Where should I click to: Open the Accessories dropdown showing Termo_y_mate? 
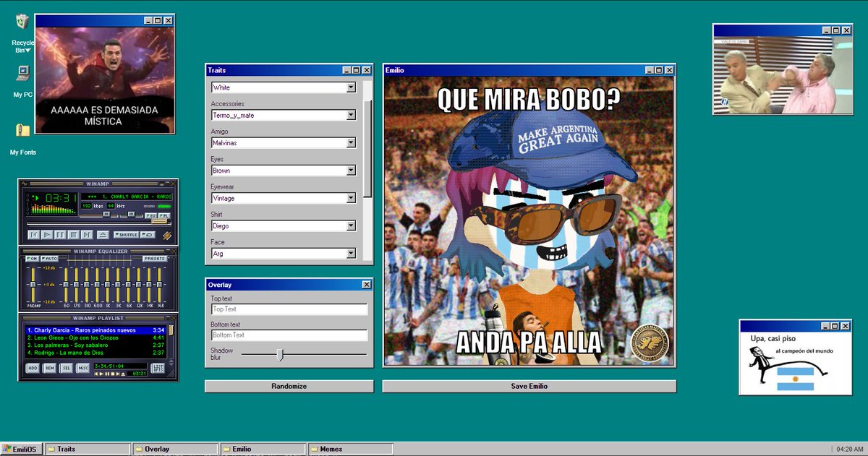(284, 115)
